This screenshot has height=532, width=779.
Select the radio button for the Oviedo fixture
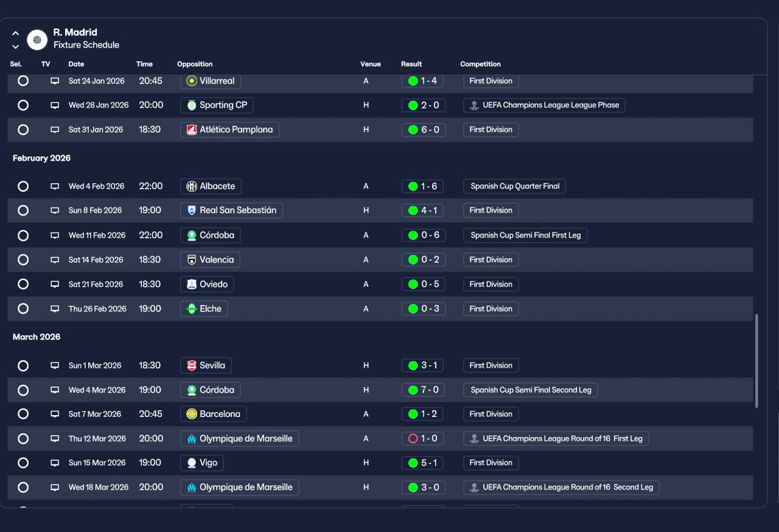pos(23,284)
